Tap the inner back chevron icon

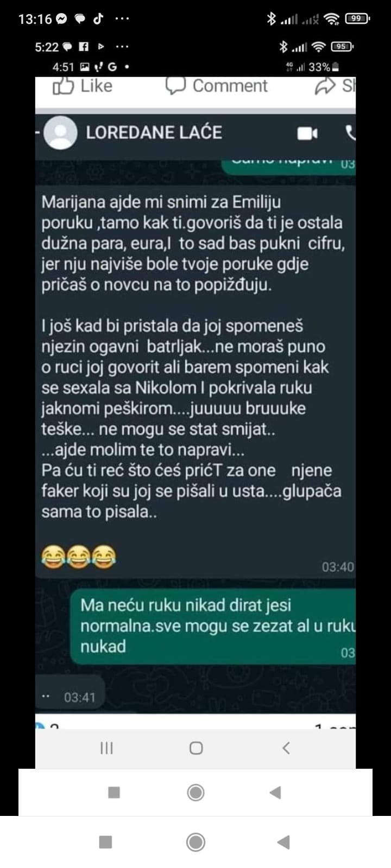coord(286,748)
